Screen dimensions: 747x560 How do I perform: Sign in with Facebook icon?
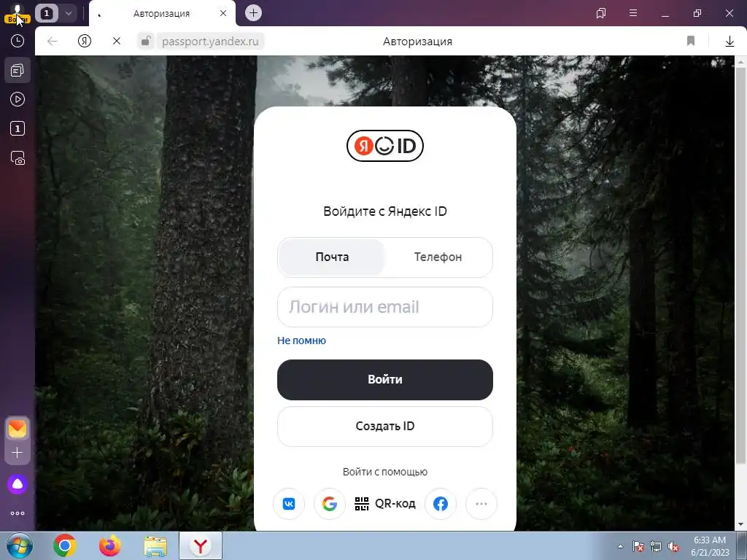(x=440, y=503)
